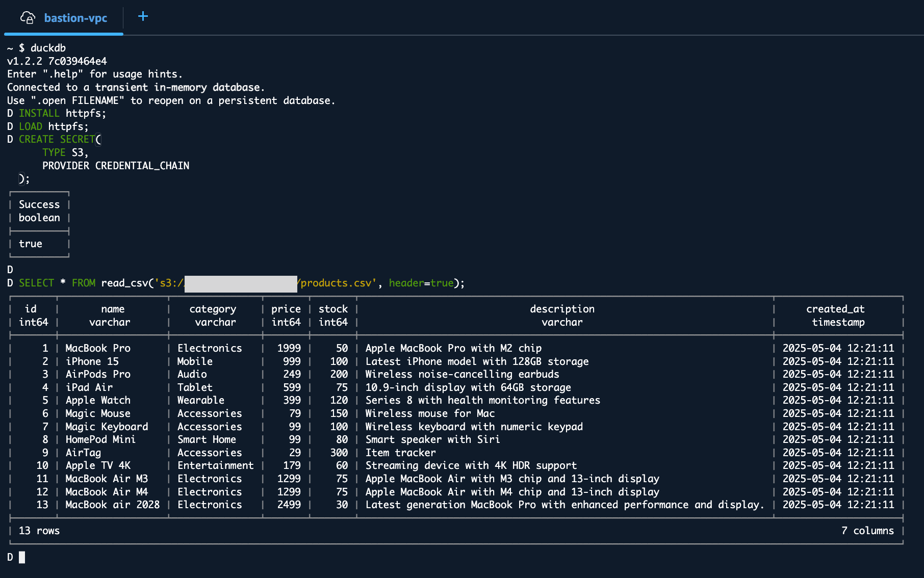Click the version text 'v1.2.2 7c039464e4'
The image size is (924, 578).
click(x=57, y=61)
